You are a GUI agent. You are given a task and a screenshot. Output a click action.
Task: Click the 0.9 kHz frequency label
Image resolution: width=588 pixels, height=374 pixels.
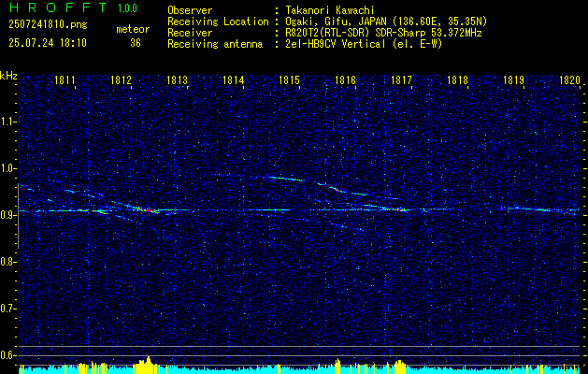[7, 215]
